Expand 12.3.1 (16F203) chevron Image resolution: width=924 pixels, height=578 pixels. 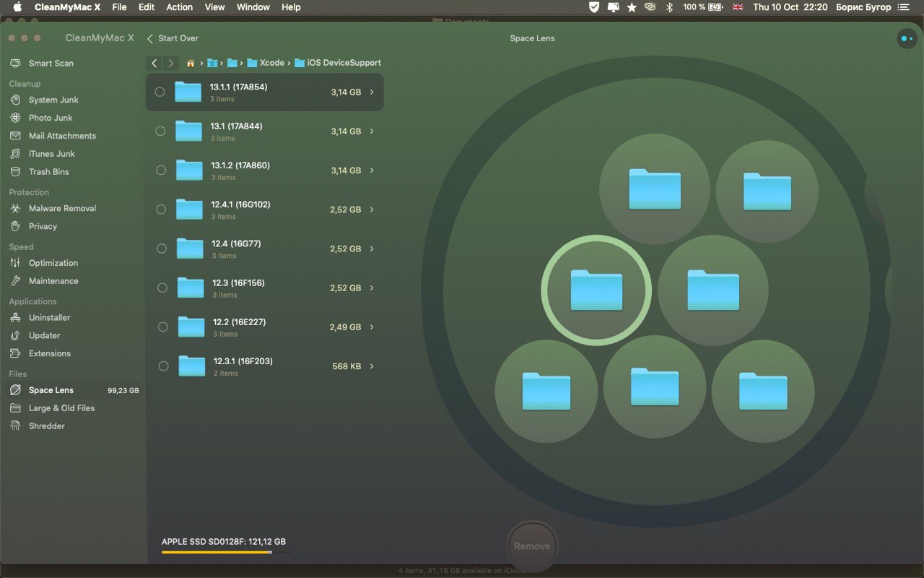pos(372,366)
